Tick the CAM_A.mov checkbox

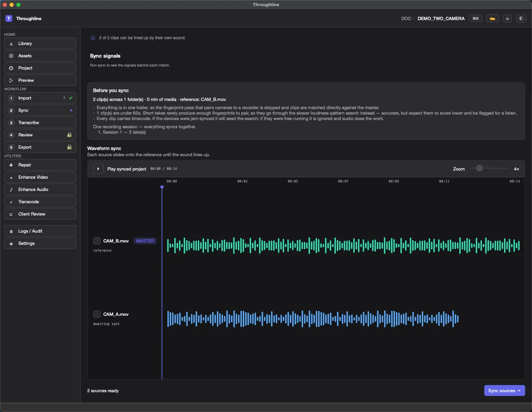[x=97, y=314]
